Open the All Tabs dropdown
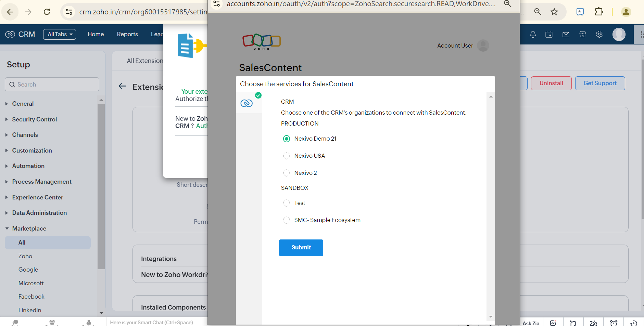The height and width of the screenshot is (326, 644). pyautogui.click(x=60, y=34)
